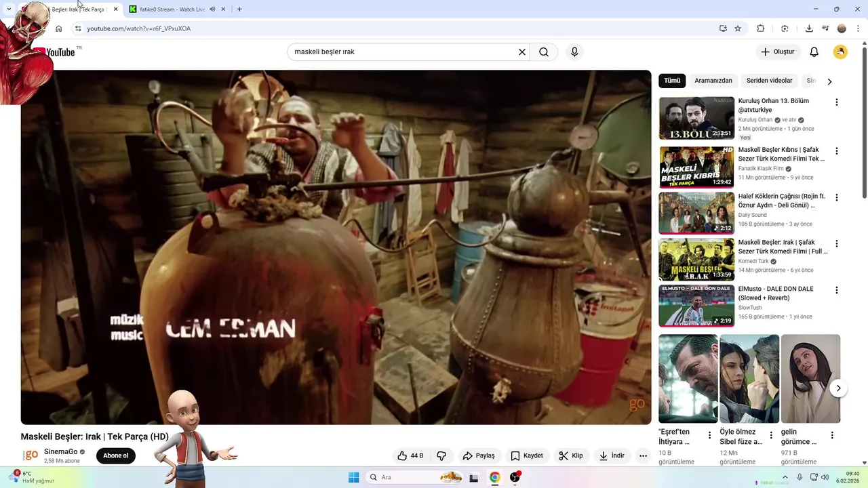The width and height of the screenshot is (868, 488).
Task: Open Chrome three-dot menu
Action: pos(859,28)
